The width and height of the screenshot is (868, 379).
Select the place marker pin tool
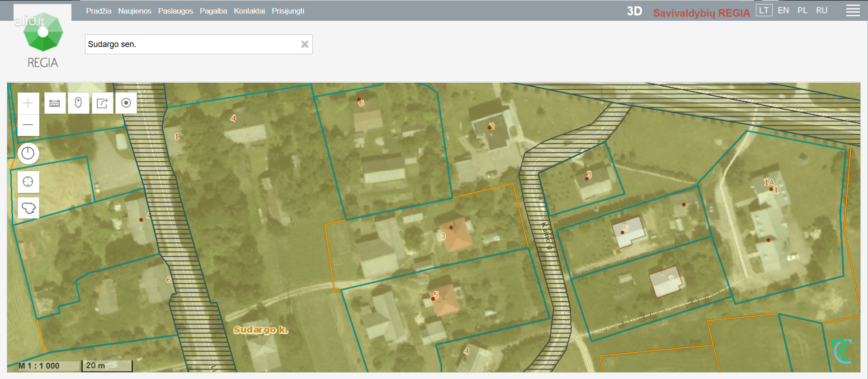pos(79,103)
